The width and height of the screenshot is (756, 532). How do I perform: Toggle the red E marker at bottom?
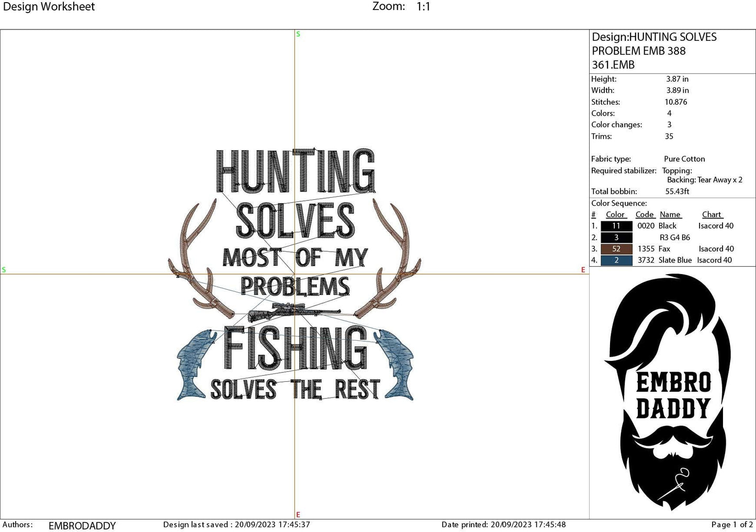point(297,514)
